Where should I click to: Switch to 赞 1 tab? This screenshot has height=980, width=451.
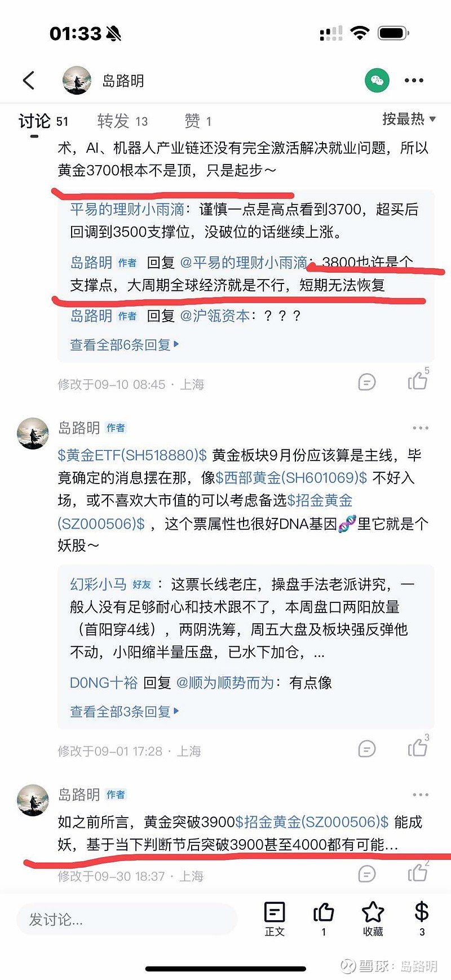[198, 121]
